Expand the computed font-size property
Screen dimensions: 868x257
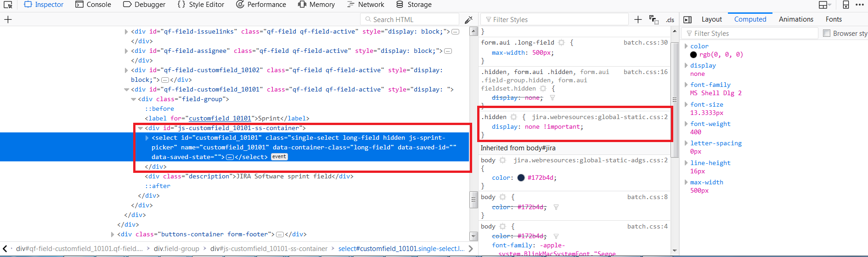tap(686, 104)
